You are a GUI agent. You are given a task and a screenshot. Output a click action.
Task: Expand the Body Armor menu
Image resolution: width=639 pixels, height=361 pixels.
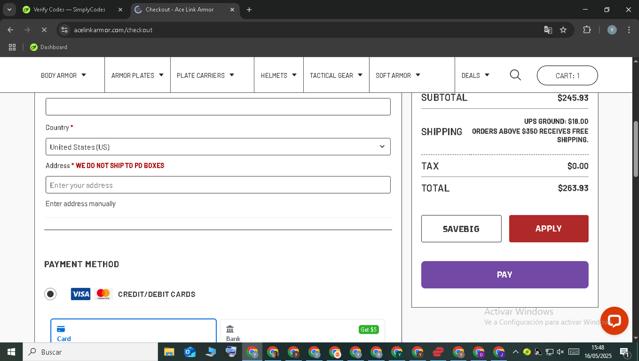click(63, 75)
